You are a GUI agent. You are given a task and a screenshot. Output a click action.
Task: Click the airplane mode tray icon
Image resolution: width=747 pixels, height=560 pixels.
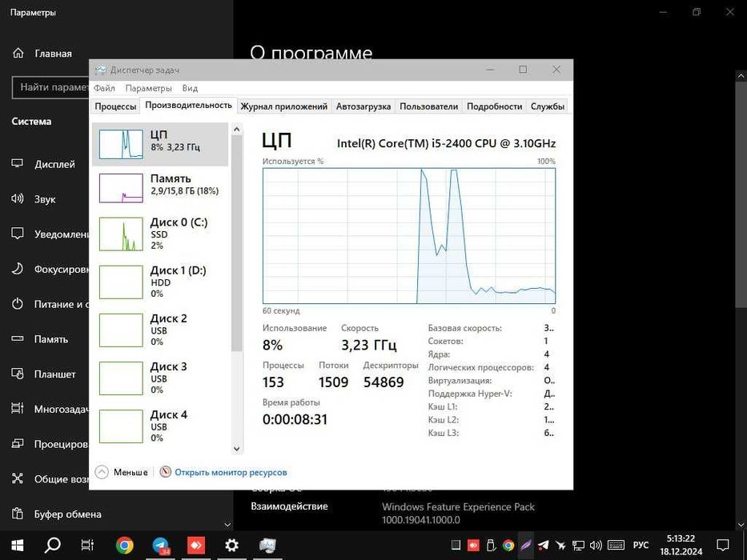(x=560, y=545)
